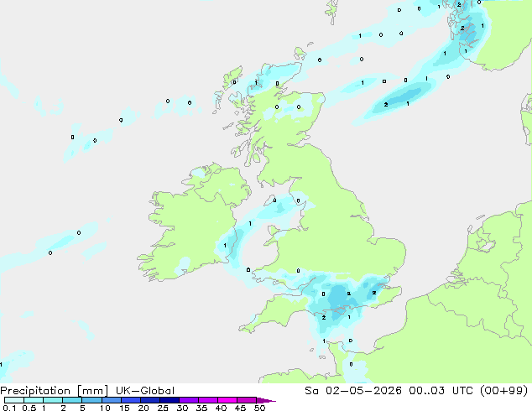Click the 'UK-Global' model name text
532x411 pixels.
[145, 391]
